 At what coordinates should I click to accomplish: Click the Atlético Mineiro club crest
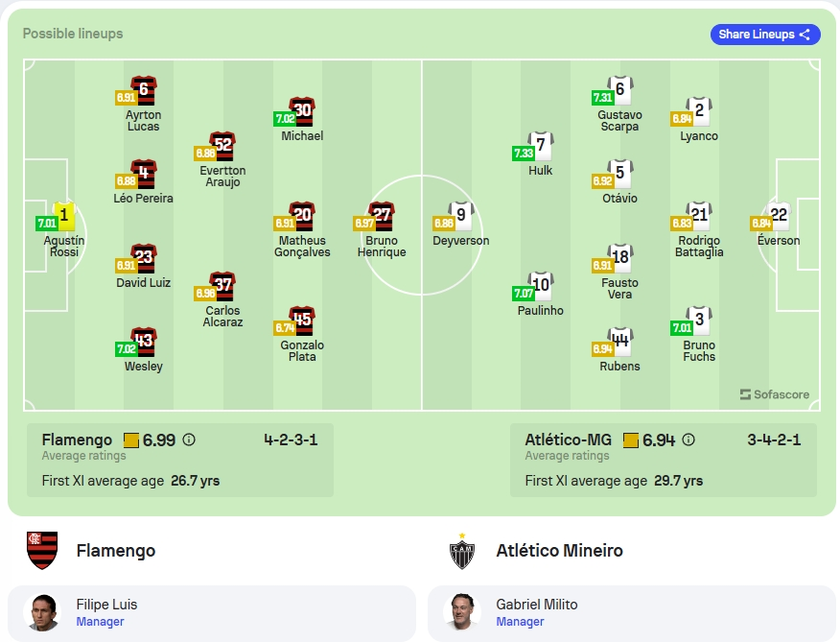point(462,552)
